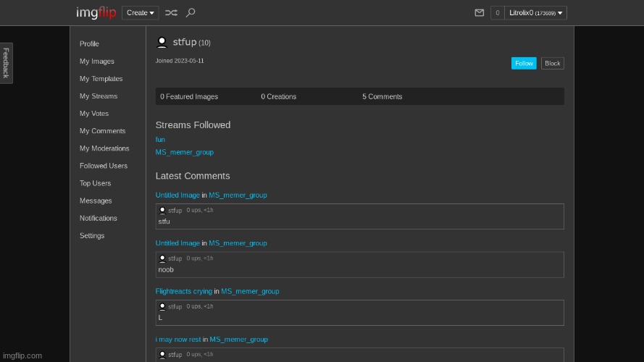Block the user stfup

(x=552, y=63)
